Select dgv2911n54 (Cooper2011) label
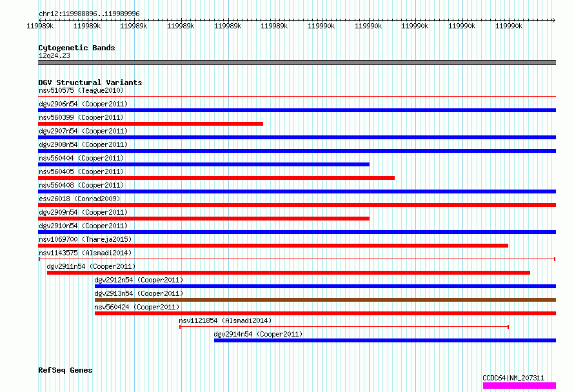574x392 pixels. tap(91, 266)
